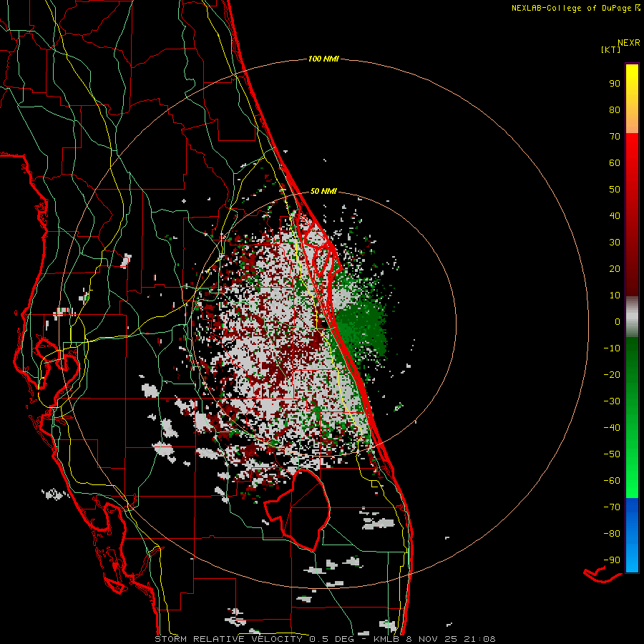
Task: Click the 100 NMI range ring label
Action: [x=323, y=59]
